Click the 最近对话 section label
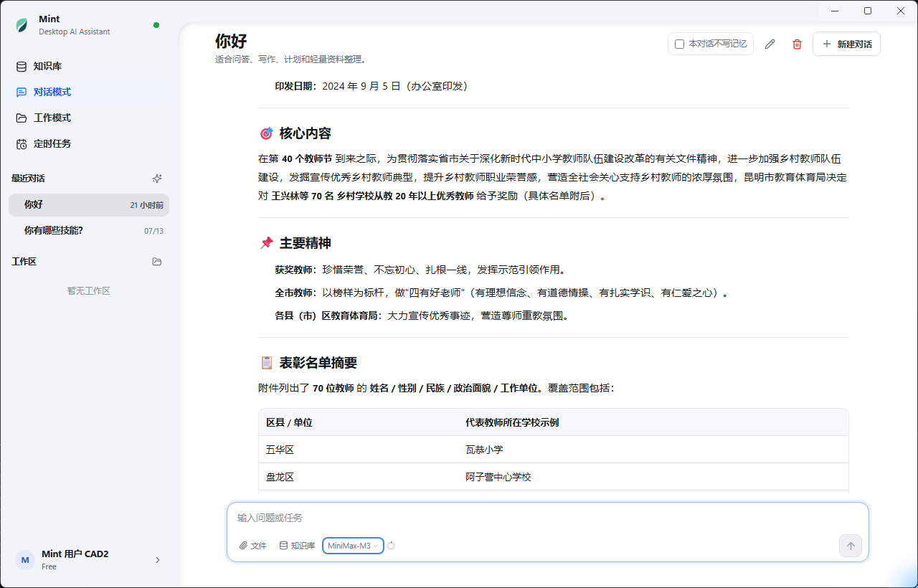This screenshot has width=918, height=588. (28, 178)
